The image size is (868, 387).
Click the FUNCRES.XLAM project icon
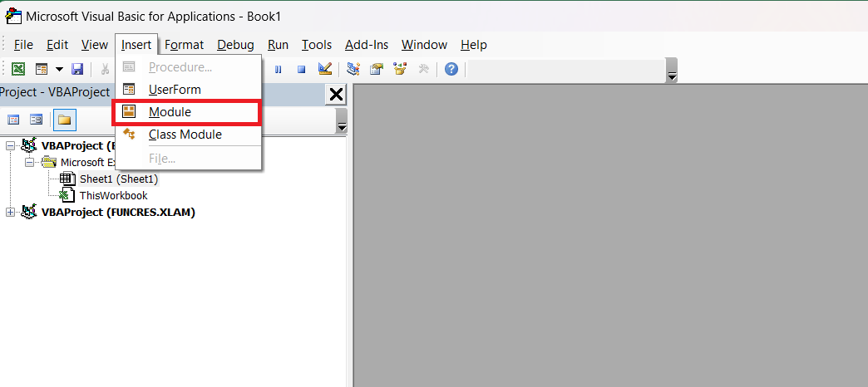[x=29, y=212]
